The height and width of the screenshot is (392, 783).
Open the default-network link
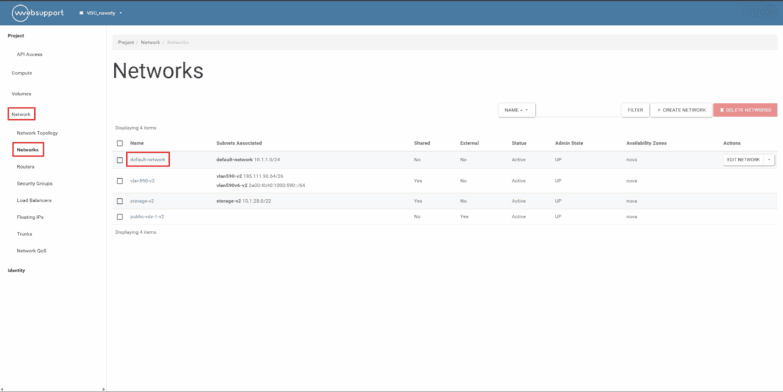(x=148, y=160)
